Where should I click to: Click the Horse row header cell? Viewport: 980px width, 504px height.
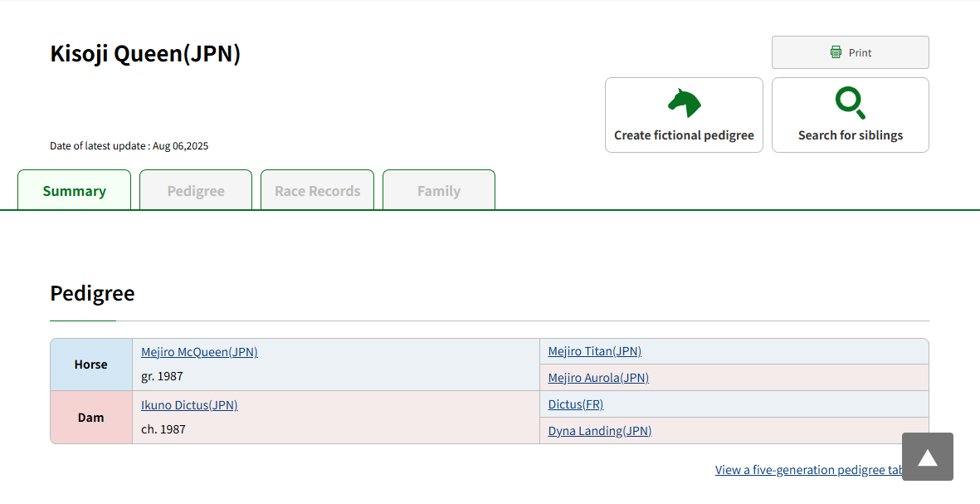(x=91, y=365)
